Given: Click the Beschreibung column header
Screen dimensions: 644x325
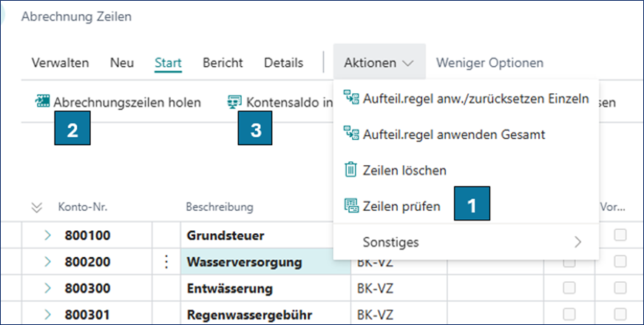Looking at the screenshot, I should (x=220, y=207).
